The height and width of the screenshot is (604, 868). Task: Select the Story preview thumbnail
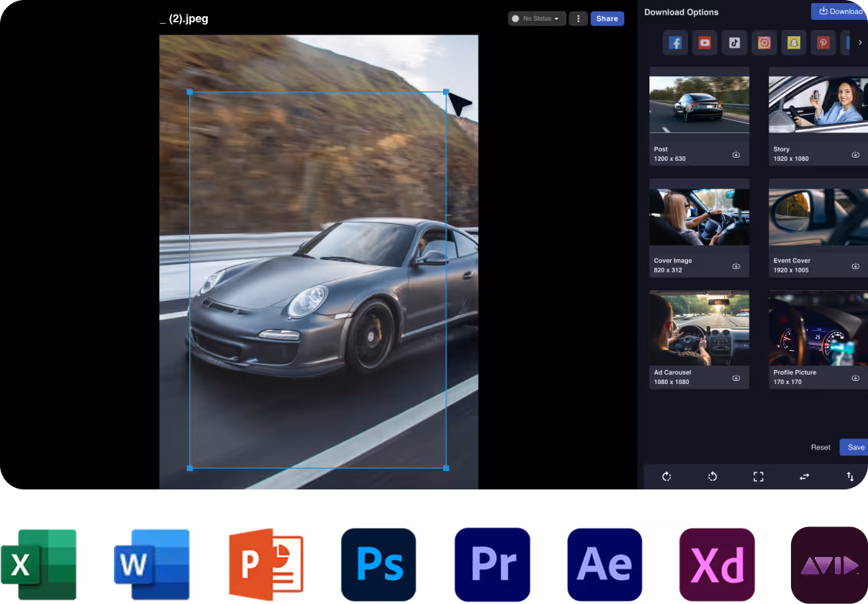818,105
